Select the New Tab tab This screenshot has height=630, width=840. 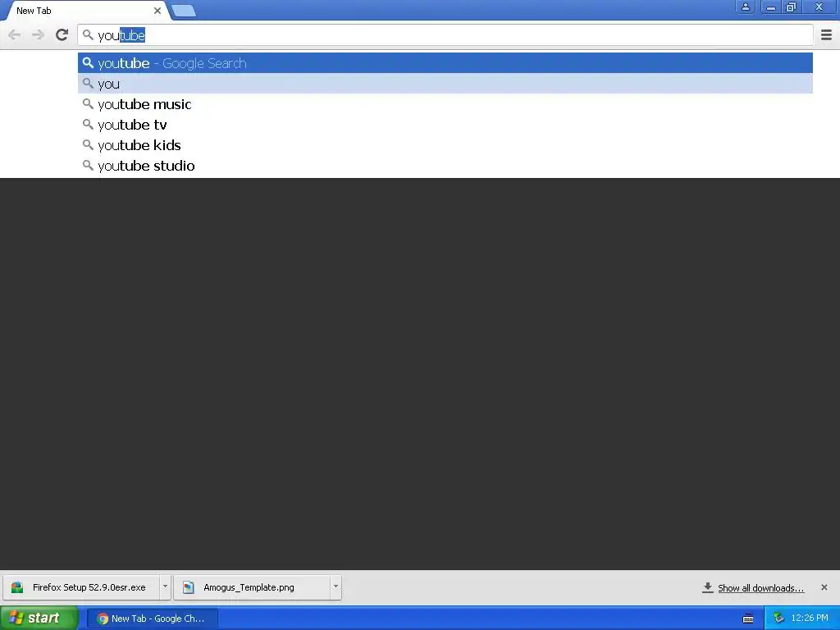(85, 11)
